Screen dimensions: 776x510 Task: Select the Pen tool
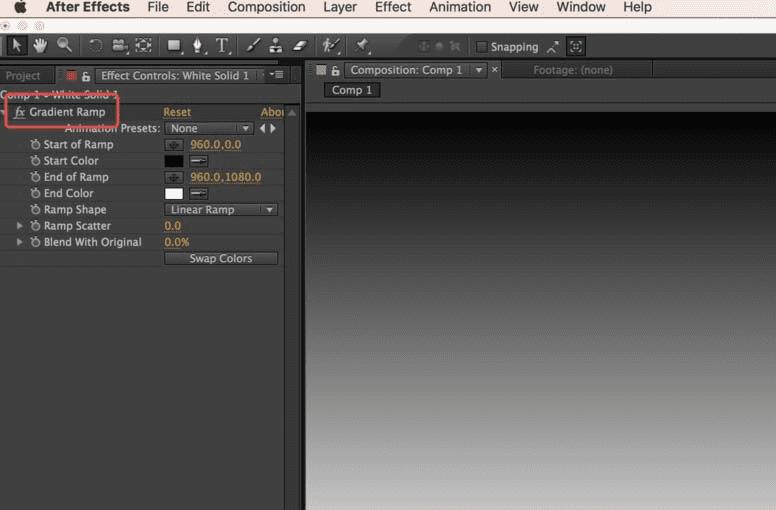pos(197,46)
